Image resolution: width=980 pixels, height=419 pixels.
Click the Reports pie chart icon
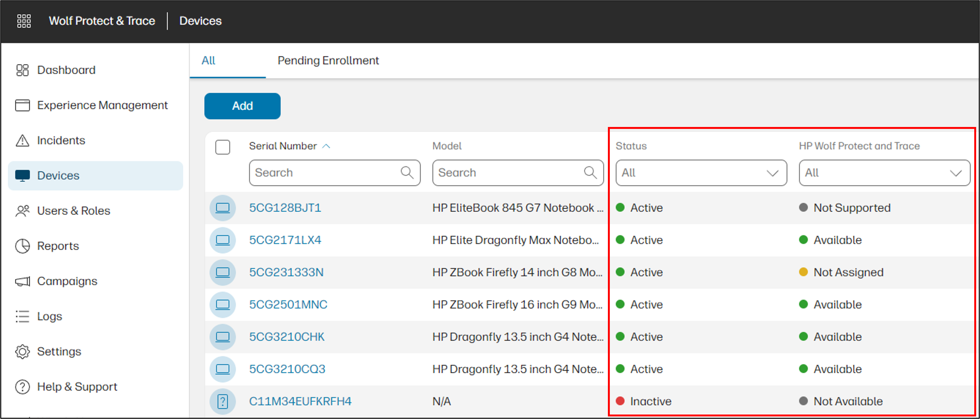pyautogui.click(x=22, y=246)
